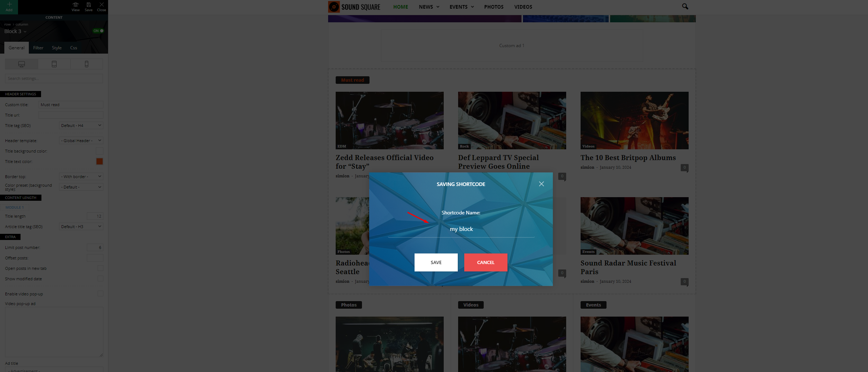The width and height of the screenshot is (868, 372).
Task: Click comment count on Sound Radar Festival post
Action: 684,282
